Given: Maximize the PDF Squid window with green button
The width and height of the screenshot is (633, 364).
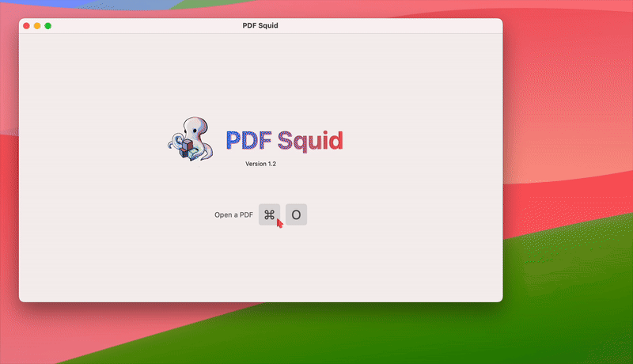Looking at the screenshot, I should click(x=48, y=26).
